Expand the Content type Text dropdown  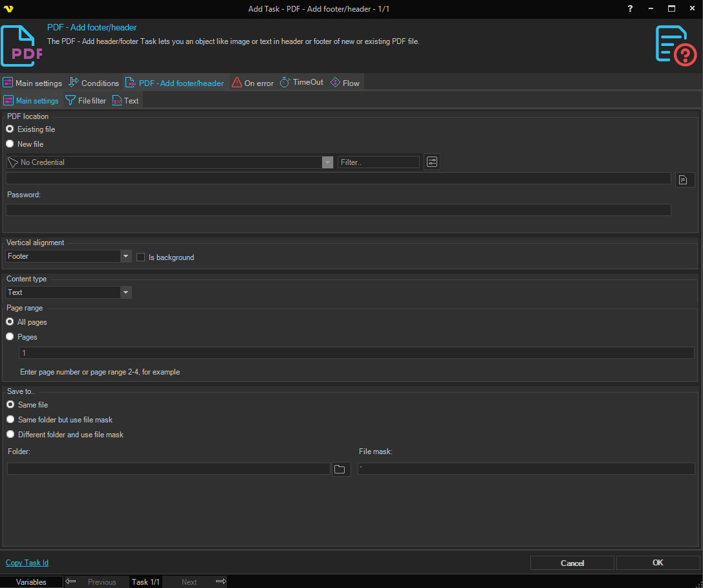pyautogui.click(x=126, y=292)
